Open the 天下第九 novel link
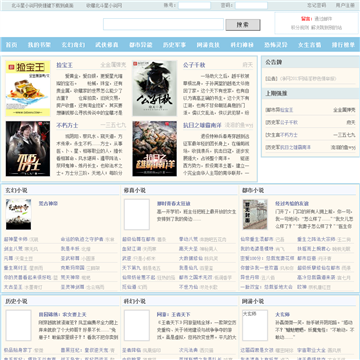The width and height of the screenshot is (360, 360). coord(132,268)
